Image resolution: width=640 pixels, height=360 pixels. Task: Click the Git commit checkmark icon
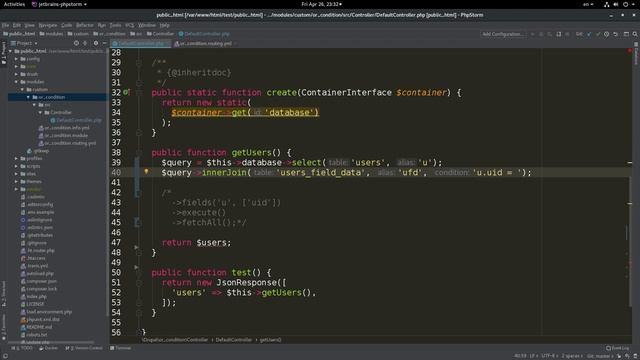(x=598, y=34)
